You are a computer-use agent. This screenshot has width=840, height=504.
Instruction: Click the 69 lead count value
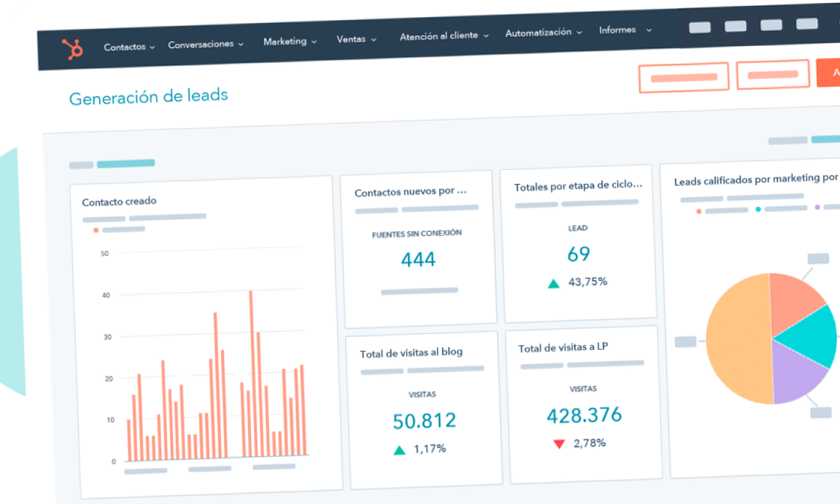point(579,254)
